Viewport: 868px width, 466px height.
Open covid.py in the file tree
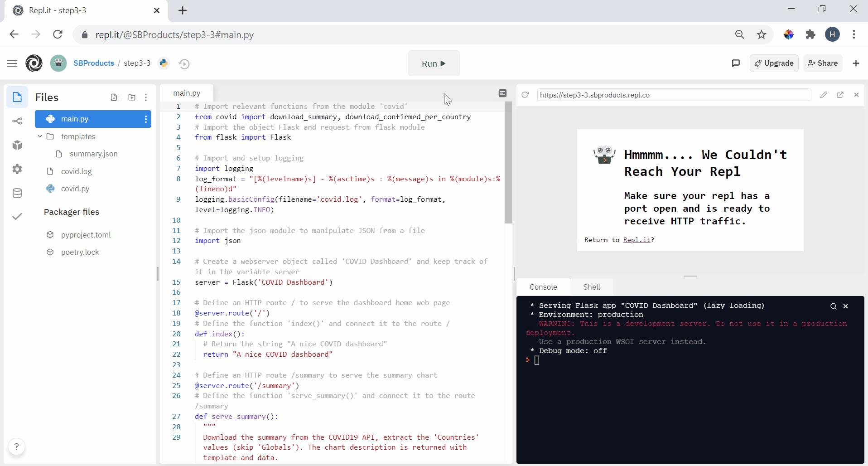click(75, 189)
